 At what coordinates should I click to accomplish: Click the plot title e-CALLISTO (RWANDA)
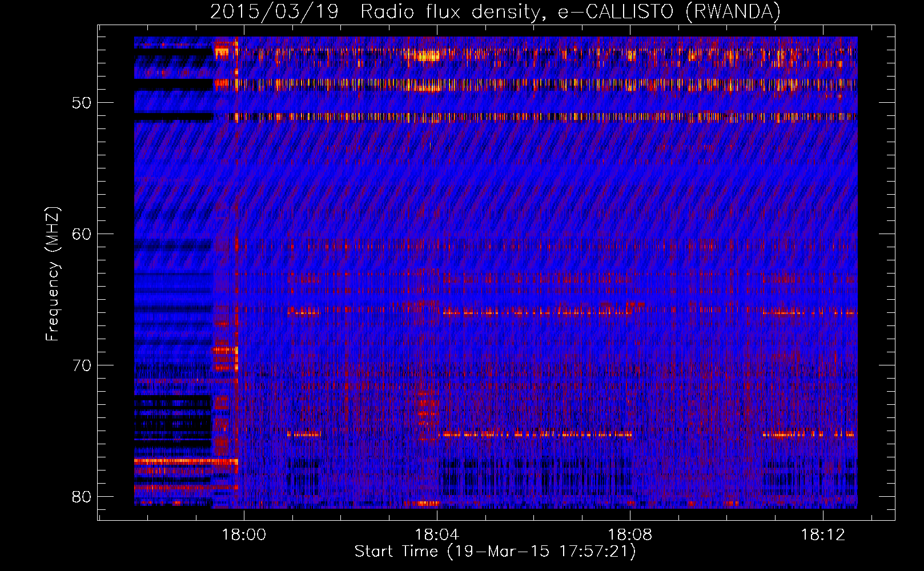(669, 11)
